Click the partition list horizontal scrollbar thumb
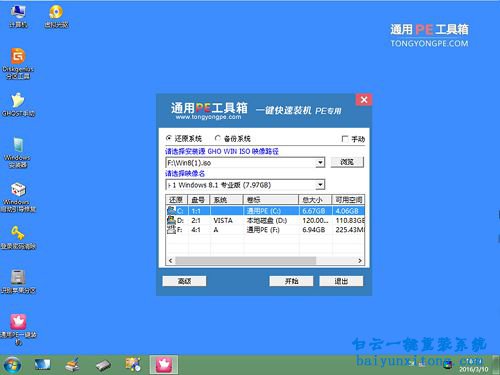 (x=245, y=260)
